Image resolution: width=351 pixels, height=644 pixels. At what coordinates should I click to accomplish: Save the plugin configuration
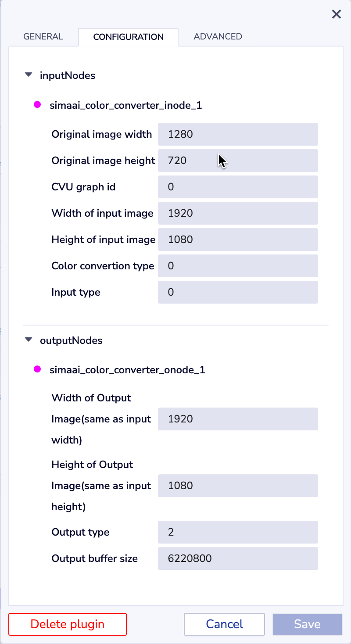coord(307,624)
